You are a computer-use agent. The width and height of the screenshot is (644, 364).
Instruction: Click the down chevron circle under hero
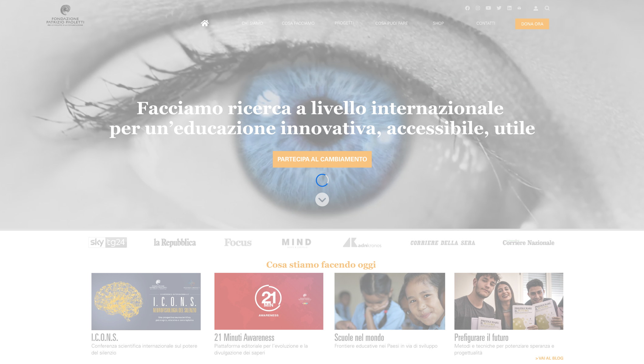coord(322,199)
